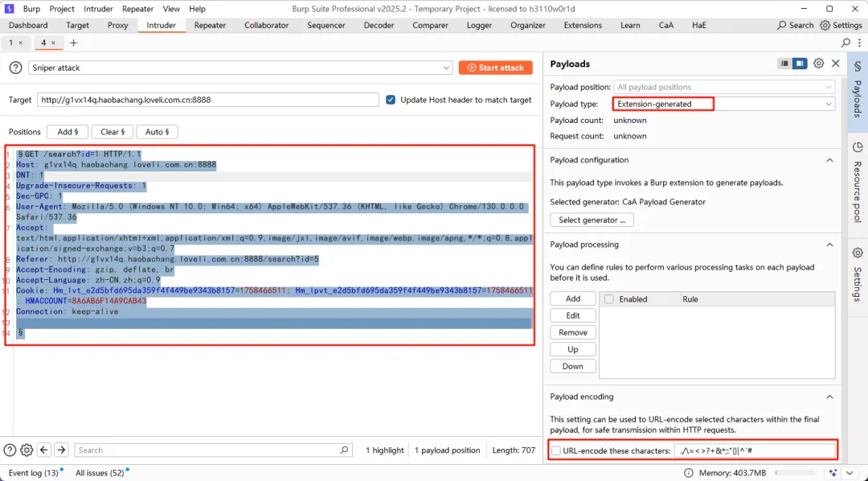
Task: Click the Target URL input field
Action: click(207, 100)
